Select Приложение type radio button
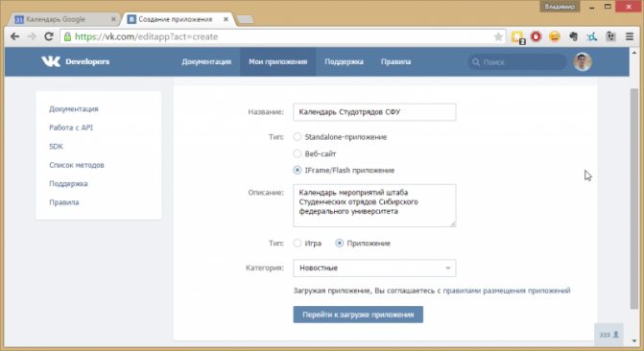This screenshot has width=644, height=351. click(339, 243)
